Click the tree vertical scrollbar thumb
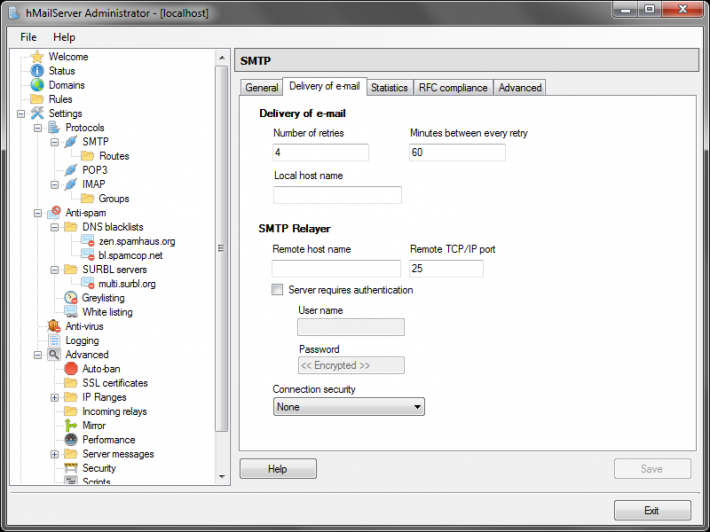 221,248
